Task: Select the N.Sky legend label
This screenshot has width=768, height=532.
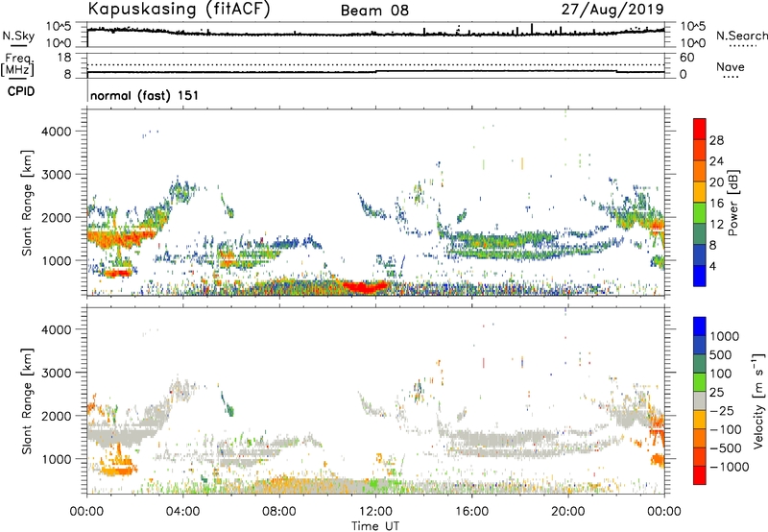Action: (18, 36)
